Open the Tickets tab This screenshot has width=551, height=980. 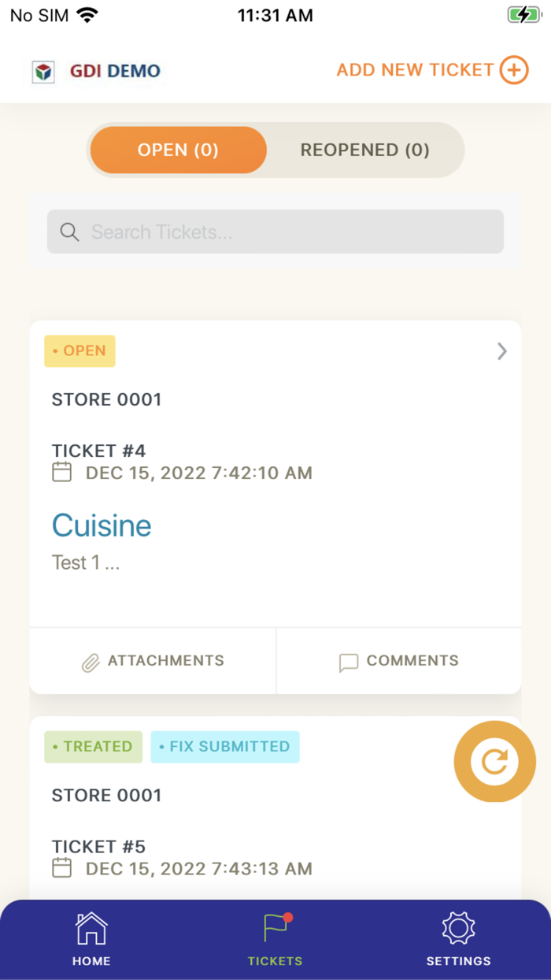[275, 939]
